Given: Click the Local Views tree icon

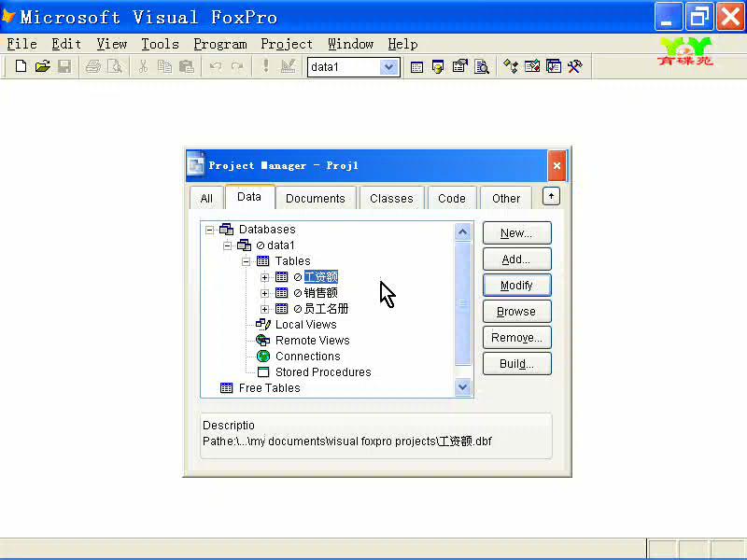Looking at the screenshot, I should 263,324.
